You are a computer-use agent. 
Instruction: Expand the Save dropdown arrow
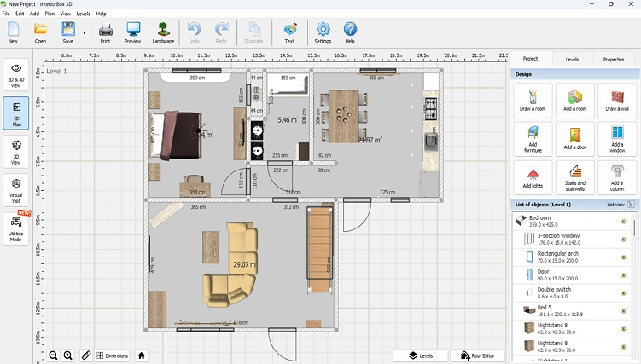click(84, 32)
